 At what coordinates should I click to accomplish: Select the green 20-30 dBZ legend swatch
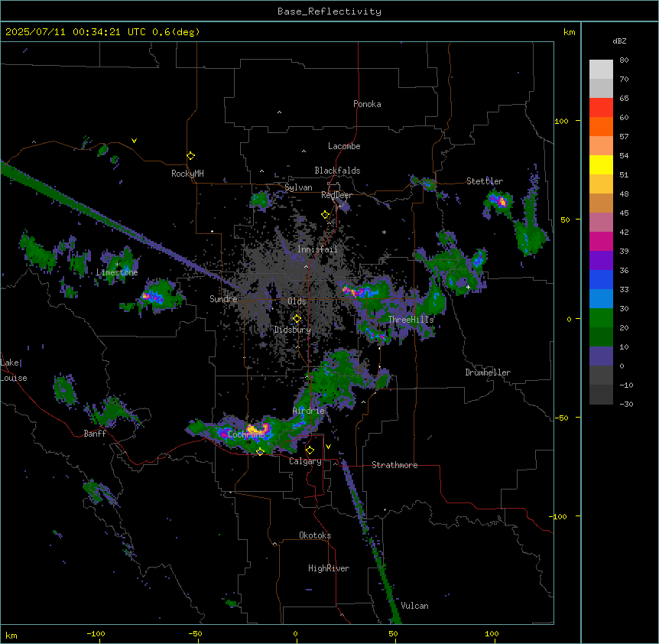pyautogui.click(x=601, y=318)
